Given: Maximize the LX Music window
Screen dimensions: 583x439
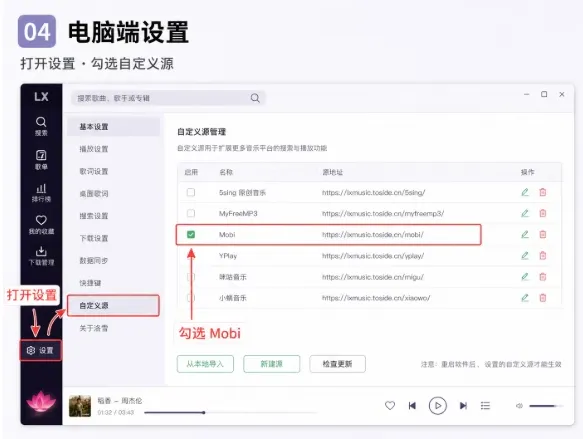Looking at the screenshot, I should click(x=544, y=94).
